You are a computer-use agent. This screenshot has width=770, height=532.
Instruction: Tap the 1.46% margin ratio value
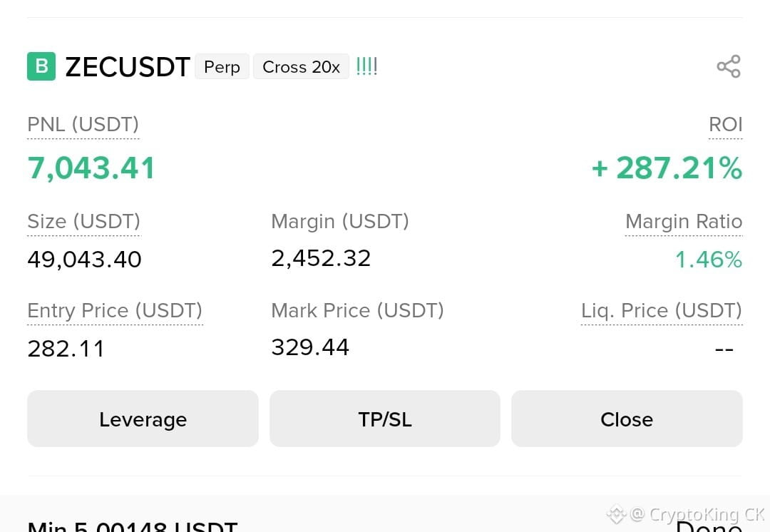709,260
